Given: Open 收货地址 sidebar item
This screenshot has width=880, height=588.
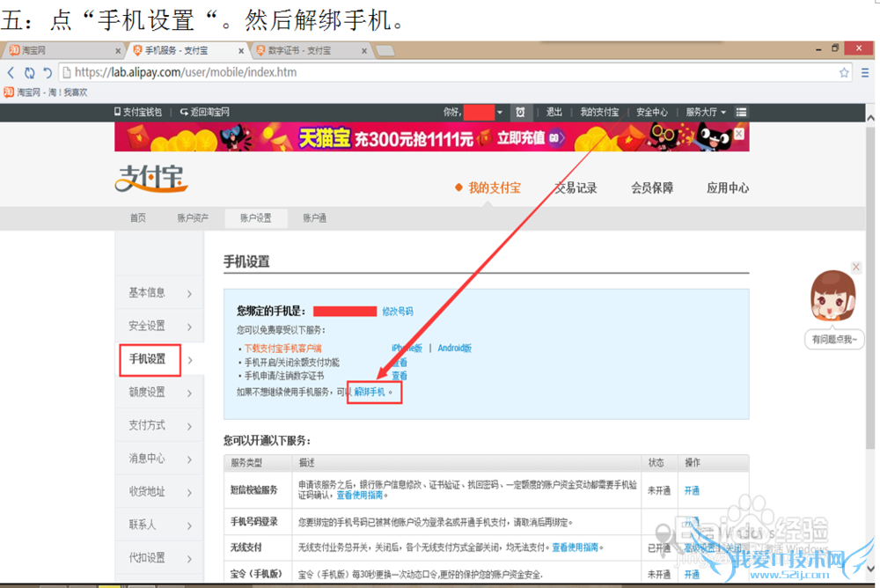Looking at the screenshot, I should pyautogui.click(x=159, y=491).
